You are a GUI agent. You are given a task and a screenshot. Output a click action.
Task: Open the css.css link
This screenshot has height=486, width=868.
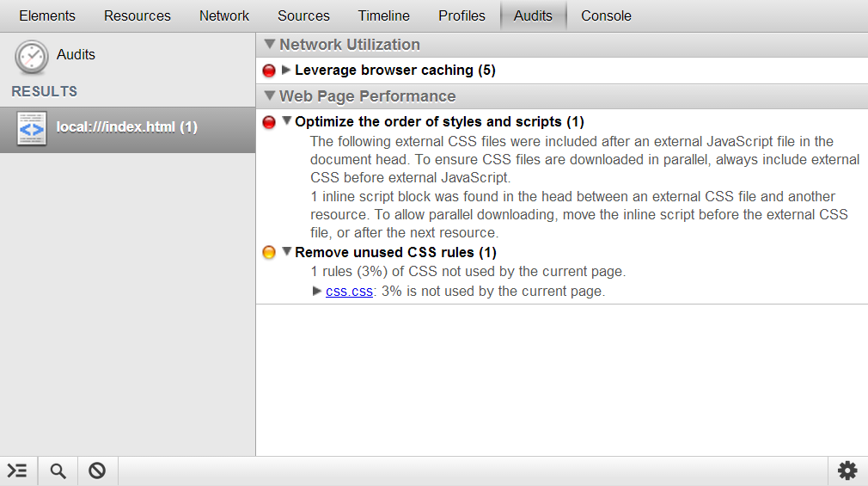pyautogui.click(x=349, y=292)
